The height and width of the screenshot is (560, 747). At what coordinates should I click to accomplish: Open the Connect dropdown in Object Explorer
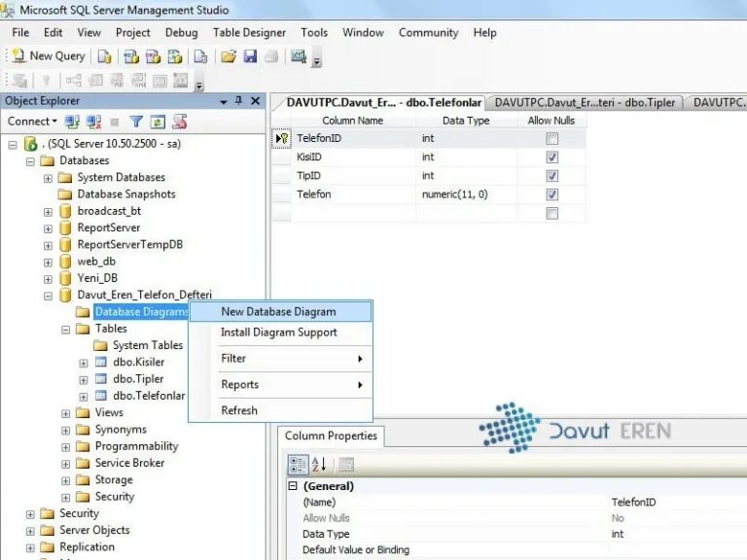click(32, 122)
